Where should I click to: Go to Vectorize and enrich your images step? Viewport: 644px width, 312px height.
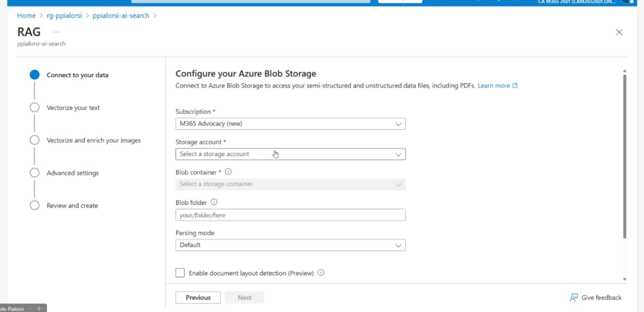(x=93, y=140)
